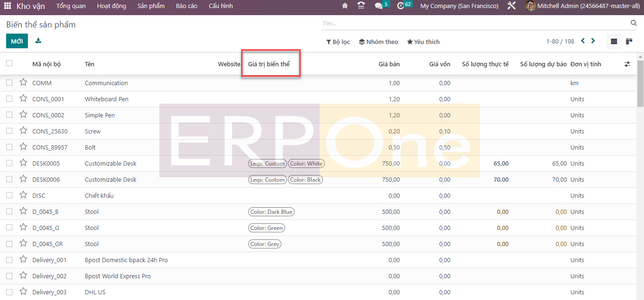Screen dimensions: 644x300
Task: Open the apps grid menu icon
Action: (8, 6)
